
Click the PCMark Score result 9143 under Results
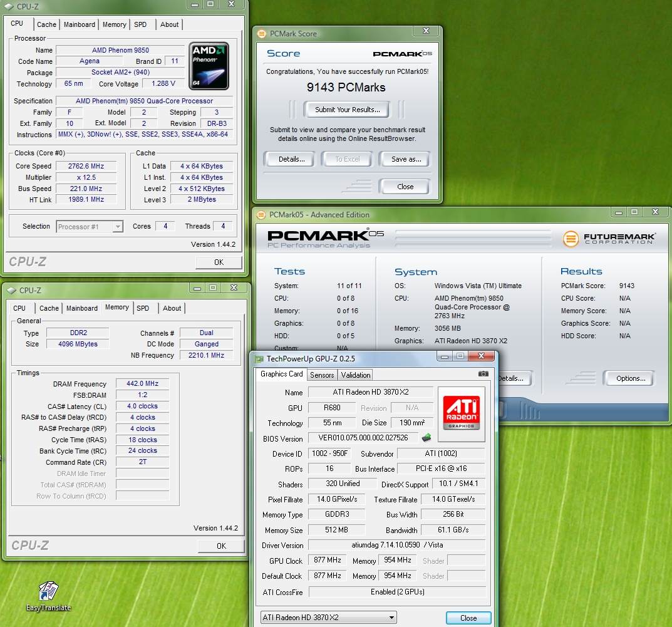click(626, 286)
